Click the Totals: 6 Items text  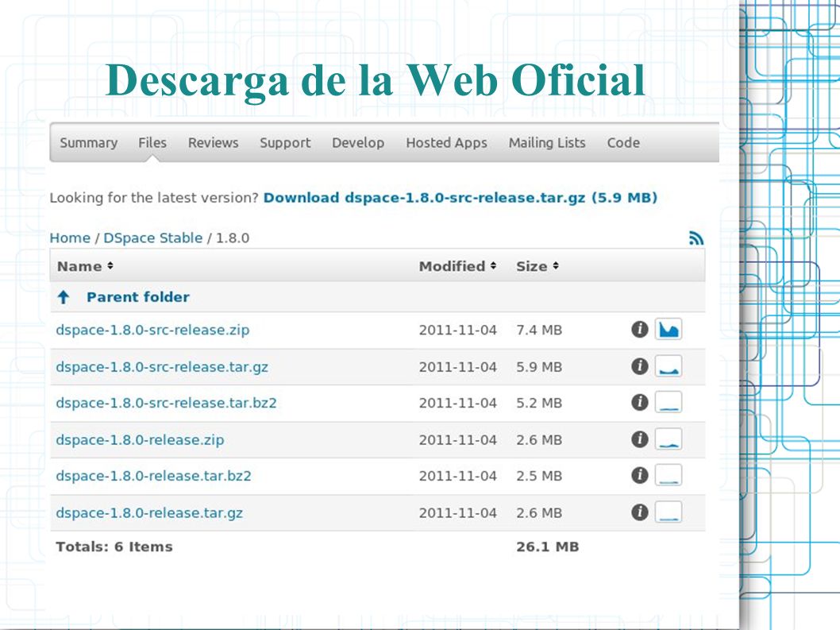[114, 547]
